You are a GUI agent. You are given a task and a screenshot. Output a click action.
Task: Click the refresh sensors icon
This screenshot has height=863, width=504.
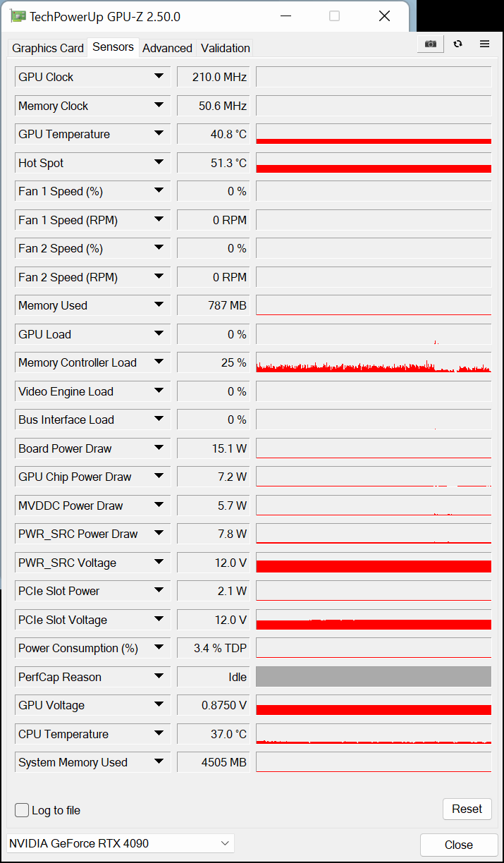point(458,44)
